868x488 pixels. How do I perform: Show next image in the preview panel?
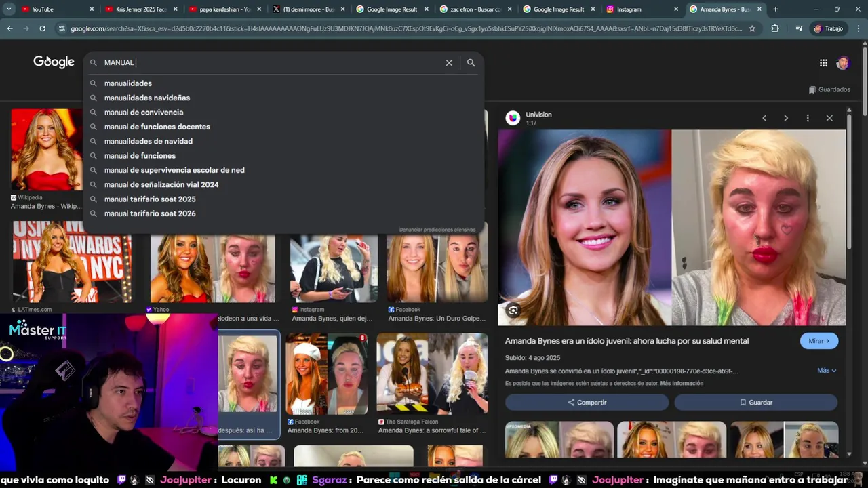786,118
